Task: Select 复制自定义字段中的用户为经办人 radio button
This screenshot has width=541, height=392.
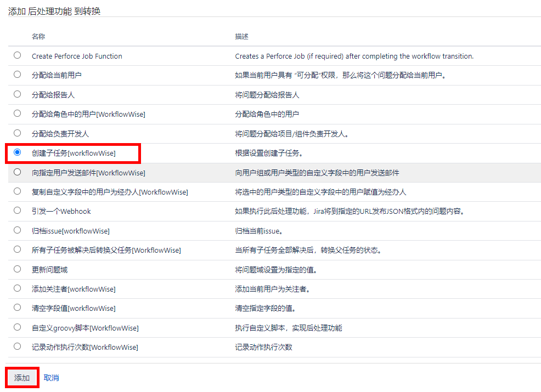Action: [18, 191]
